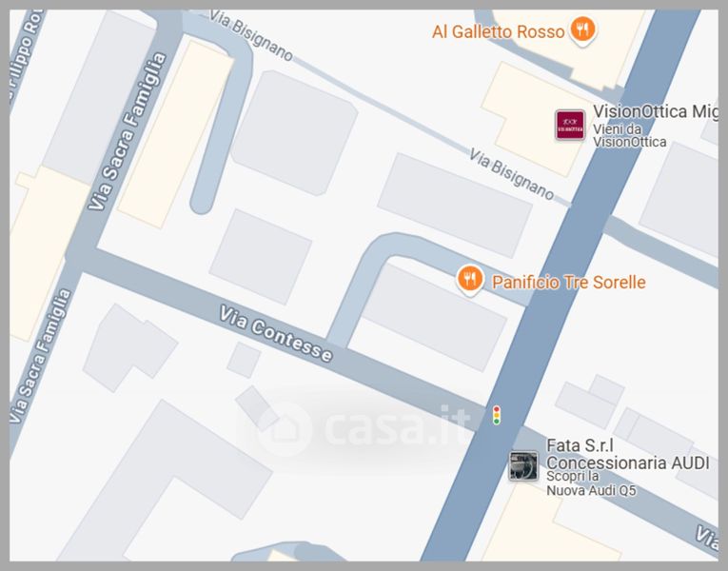
Task: Select the VisionOttica business name text
Action: tap(655, 112)
